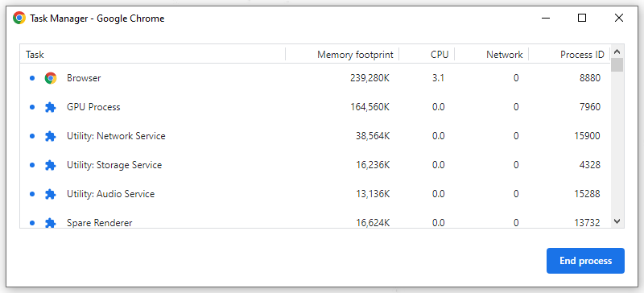Screen dimensions: 644x293
Task: Select the Utility: Network Service row
Action: pos(315,136)
